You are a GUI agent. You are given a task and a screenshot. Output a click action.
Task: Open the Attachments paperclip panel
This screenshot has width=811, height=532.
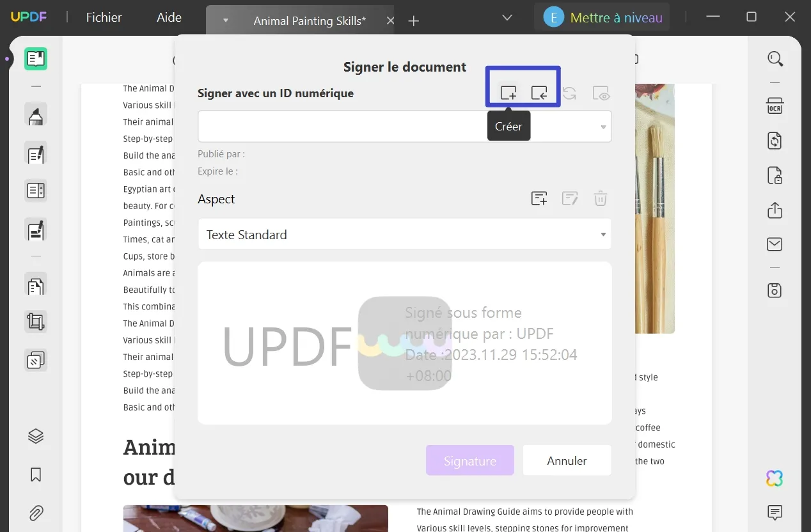pos(36,513)
